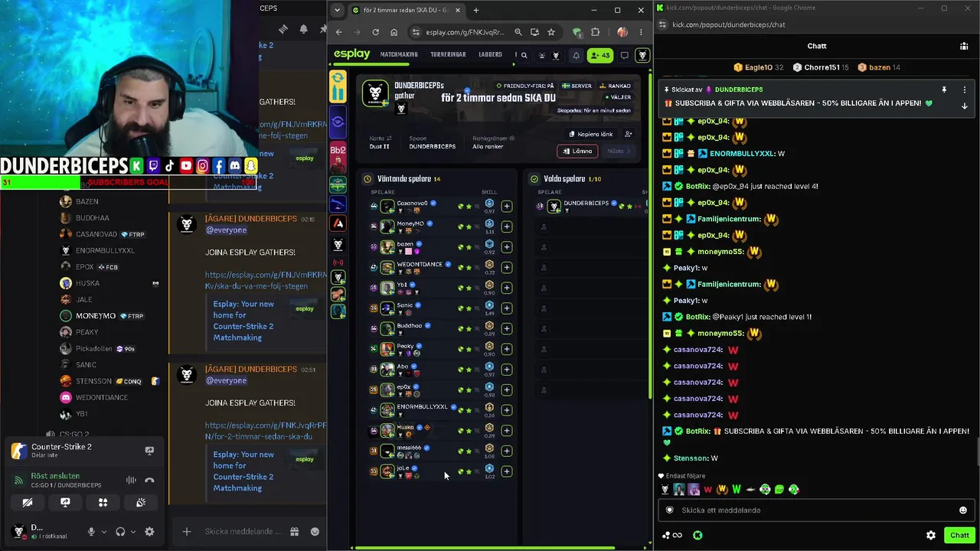
Task: Bookmark the esplay page with star icon
Action: point(550,32)
